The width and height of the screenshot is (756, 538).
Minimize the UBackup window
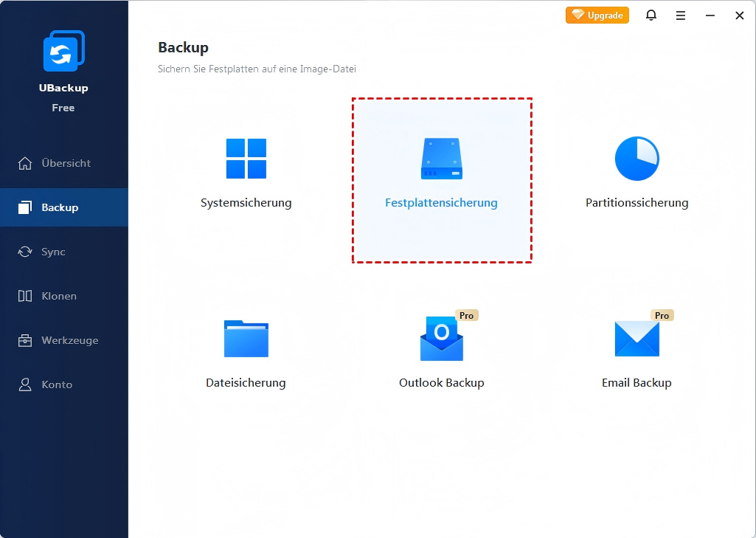coord(710,15)
